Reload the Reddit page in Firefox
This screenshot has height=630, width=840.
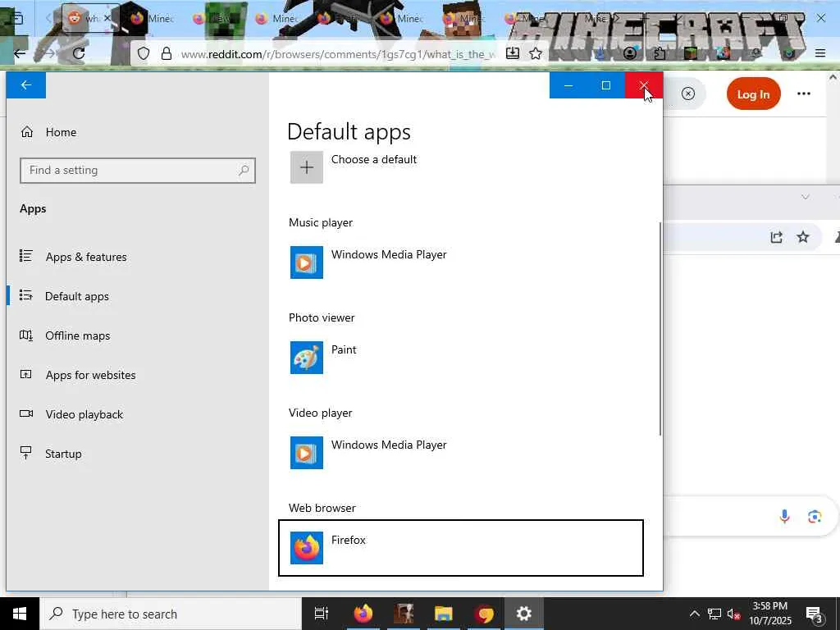(79, 53)
